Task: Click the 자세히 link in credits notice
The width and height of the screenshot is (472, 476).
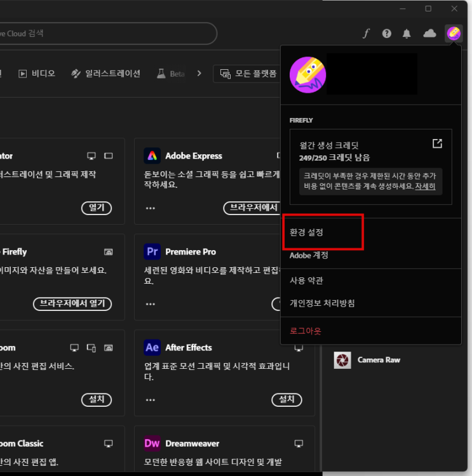Action: click(x=425, y=186)
